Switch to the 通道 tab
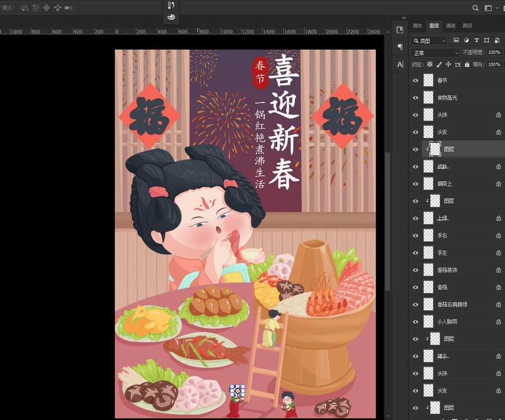 [x=451, y=26]
